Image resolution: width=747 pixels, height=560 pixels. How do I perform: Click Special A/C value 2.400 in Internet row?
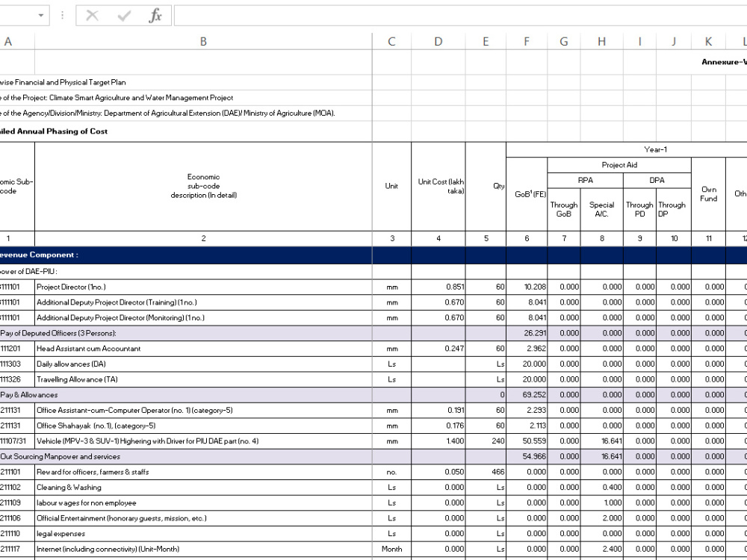[601, 549]
